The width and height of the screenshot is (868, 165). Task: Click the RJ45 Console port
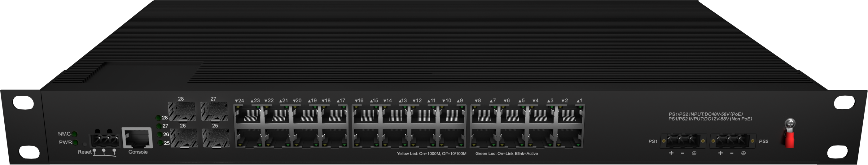(137, 138)
